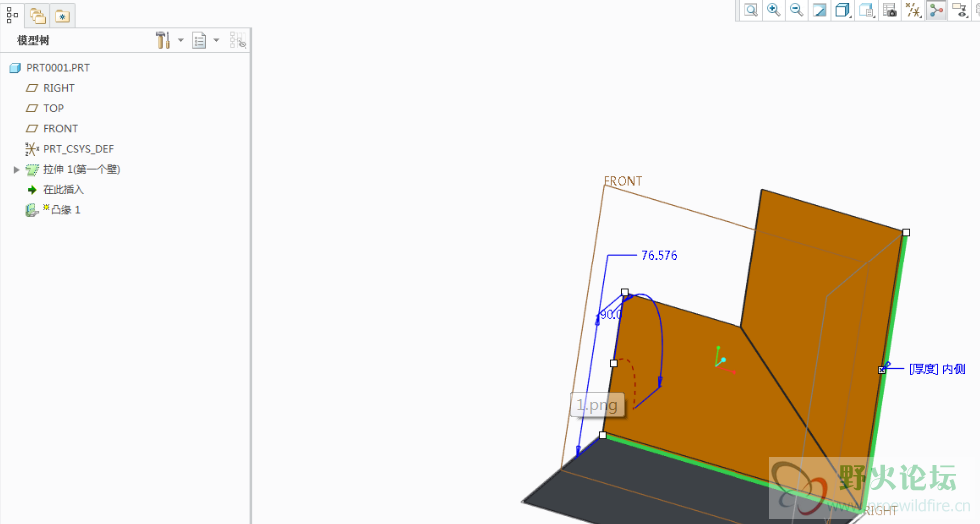Click the PRT0001.PRT part icon
The height and width of the screenshot is (524, 980).
15,68
